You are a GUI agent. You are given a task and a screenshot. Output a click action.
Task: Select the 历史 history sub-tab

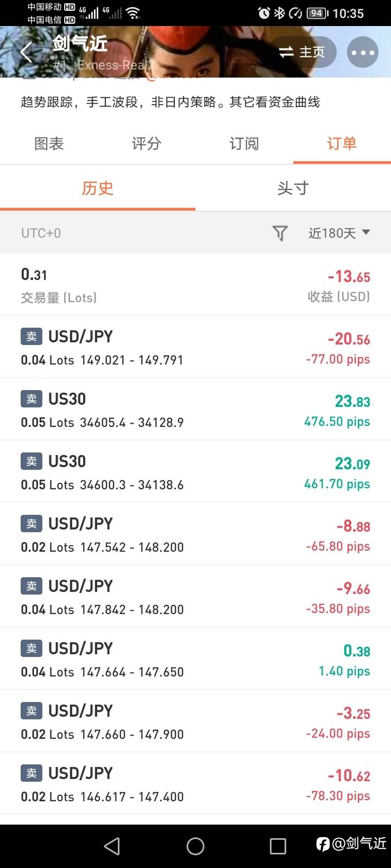[98, 188]
